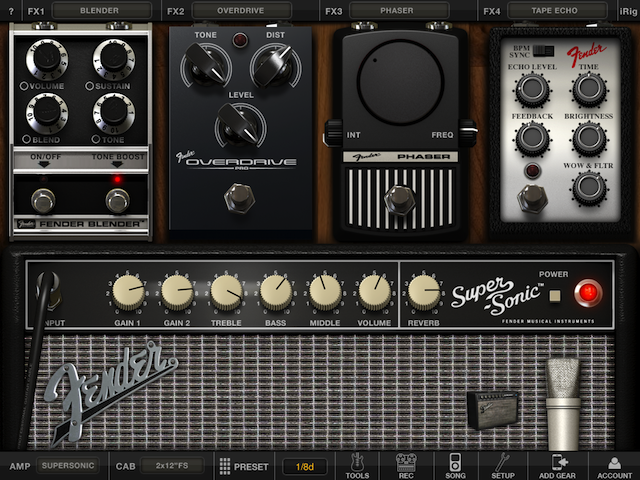Click the Super-Sonic logo on amp panel

click(x=497, y=296)
